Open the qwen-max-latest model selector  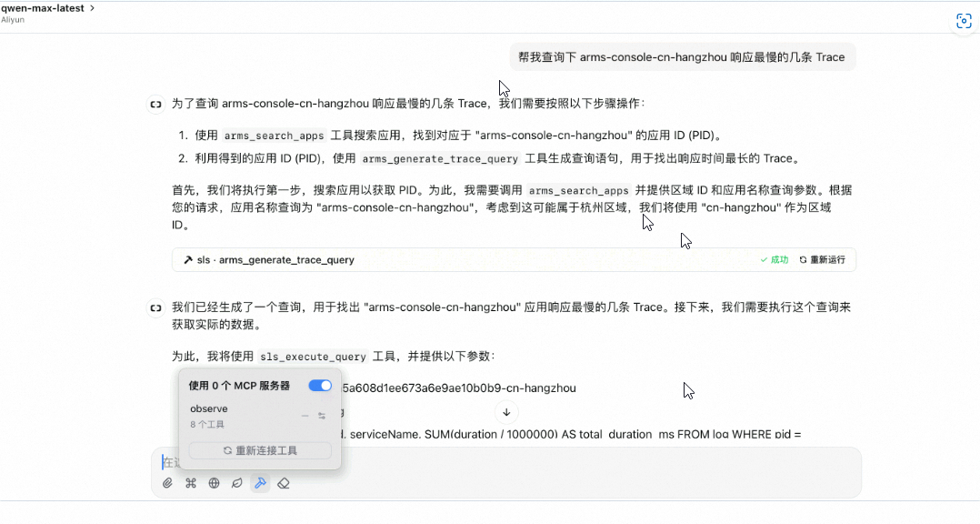48,8
